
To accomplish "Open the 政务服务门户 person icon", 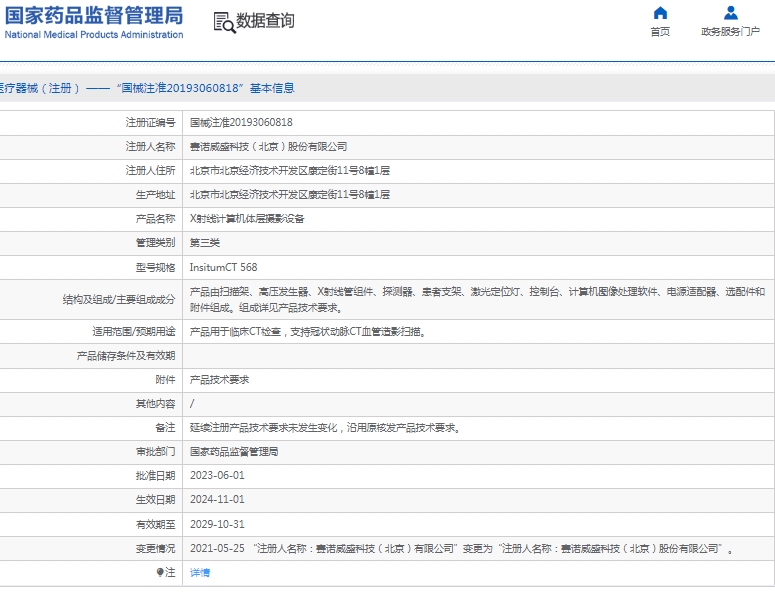I will 731,13.
